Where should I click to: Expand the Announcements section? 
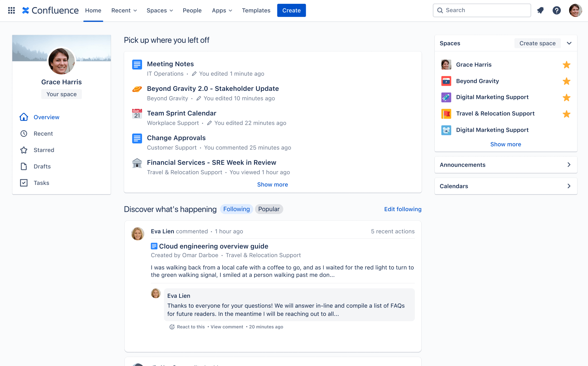569,164
